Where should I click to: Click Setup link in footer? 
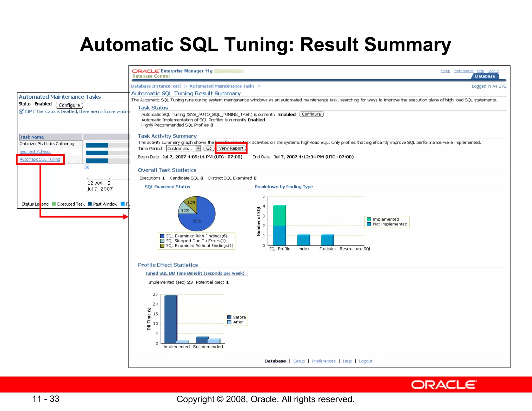pos(299,361)
